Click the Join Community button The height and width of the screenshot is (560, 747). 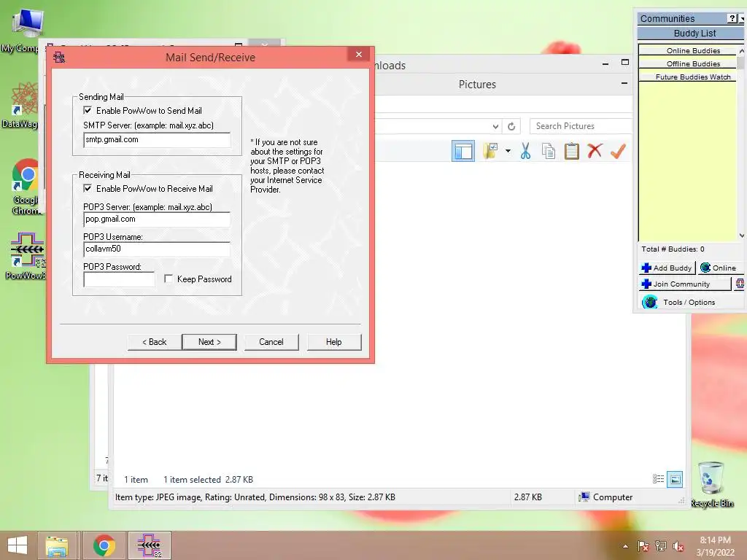pyautogui.click(x=684, y=284)
